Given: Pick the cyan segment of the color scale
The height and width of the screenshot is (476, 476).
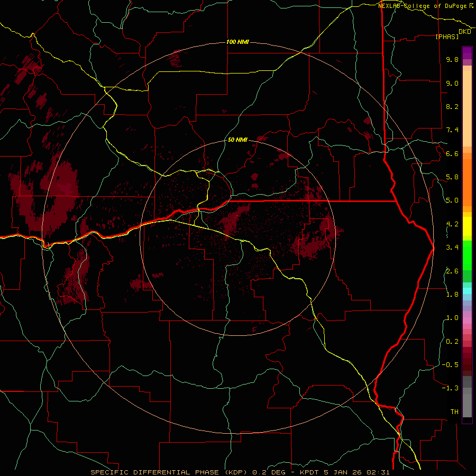Looking at the screenshot, I should point(467,291).
